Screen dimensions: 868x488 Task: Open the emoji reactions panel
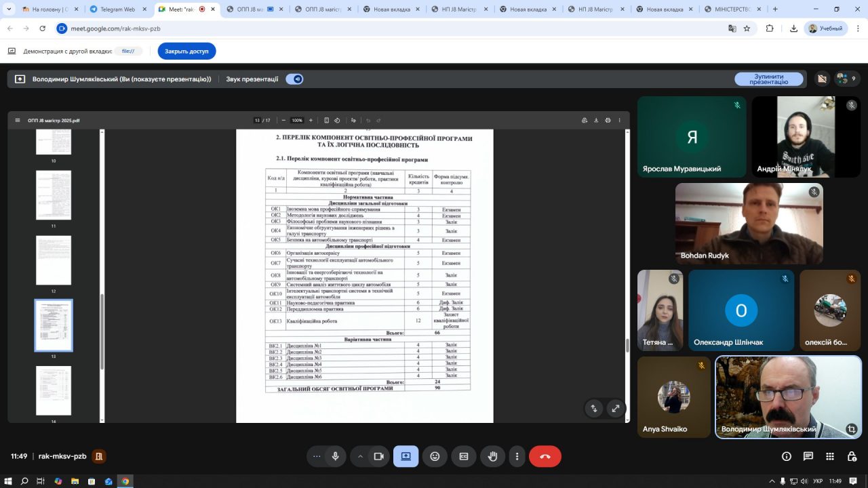(435, 456)
